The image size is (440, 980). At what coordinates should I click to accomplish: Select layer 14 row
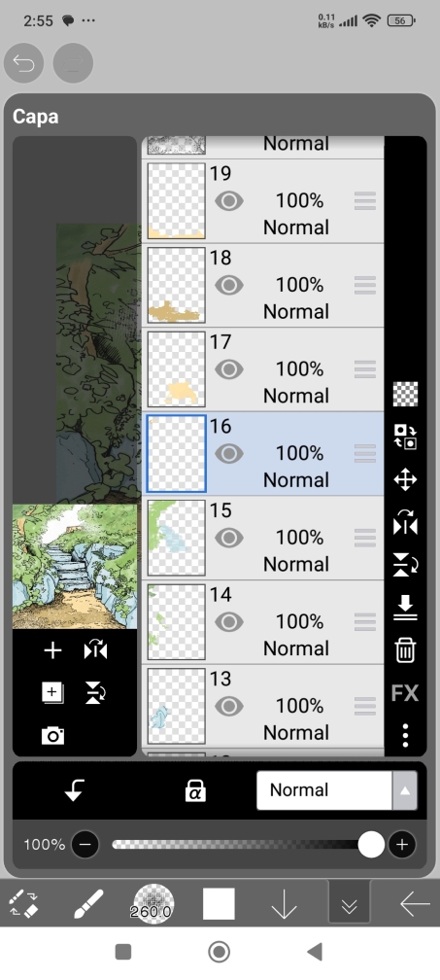tap(263, 622)
